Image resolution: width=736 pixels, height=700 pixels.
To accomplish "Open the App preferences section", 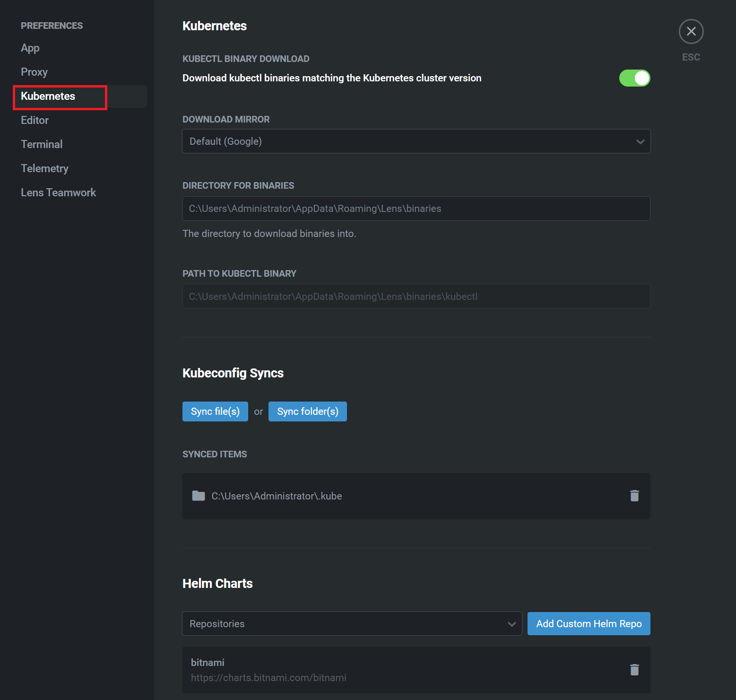I will 30,48.
